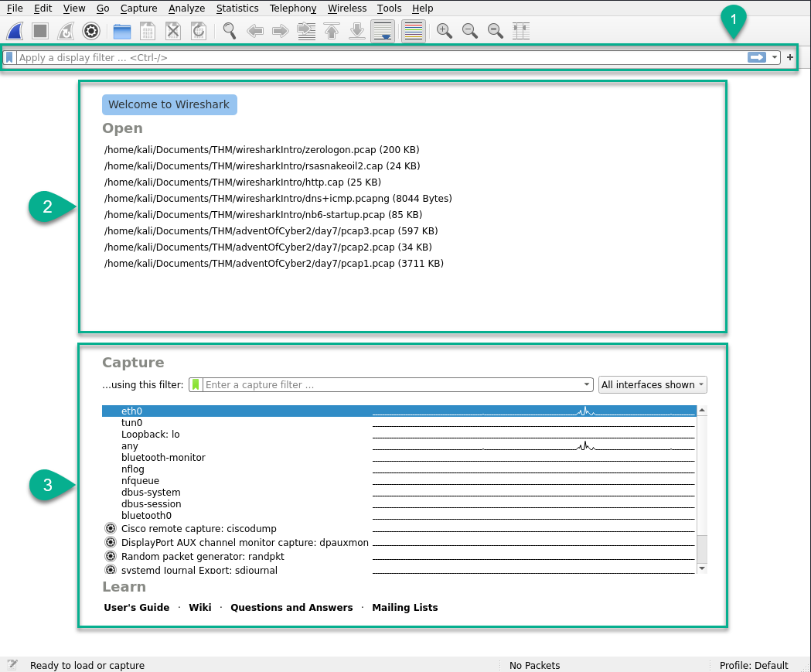
Task: Open the capture filter dropdown arrow
Action: [587, 384]
